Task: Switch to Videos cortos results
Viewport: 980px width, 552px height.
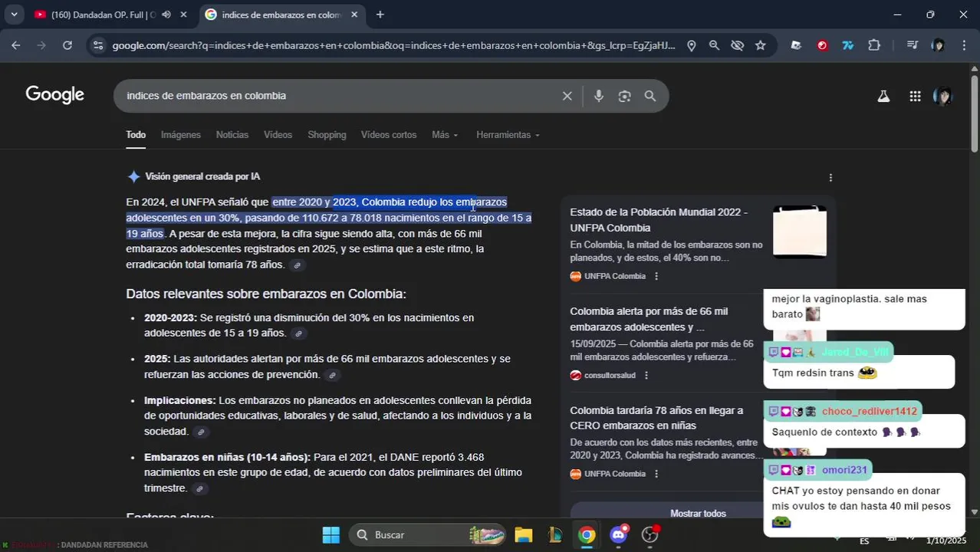Action: pyautogui.click(x=389, y=135)
